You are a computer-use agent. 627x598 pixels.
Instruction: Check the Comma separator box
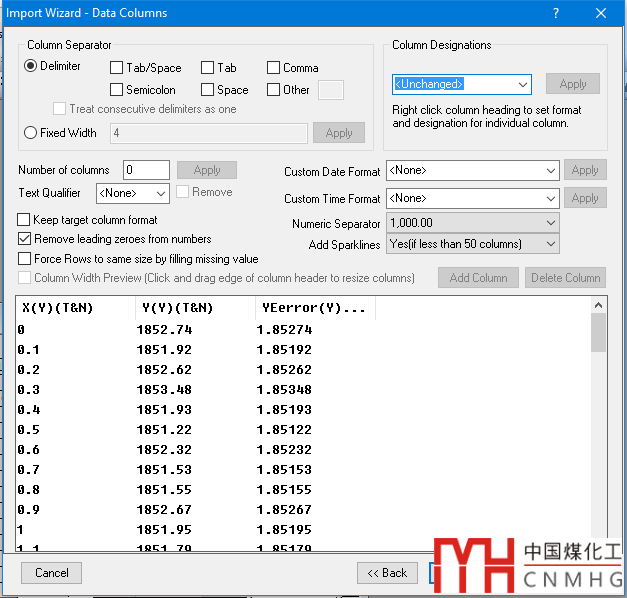tap(274, 68)
